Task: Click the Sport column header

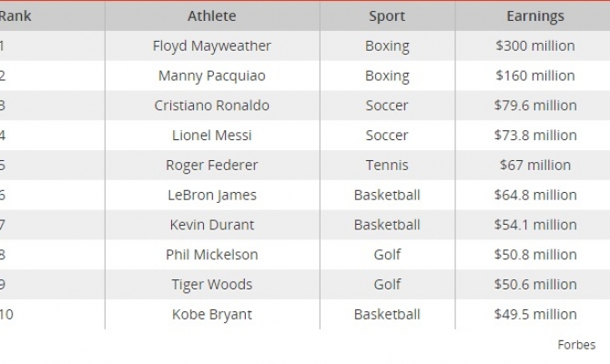Action: 387,15
